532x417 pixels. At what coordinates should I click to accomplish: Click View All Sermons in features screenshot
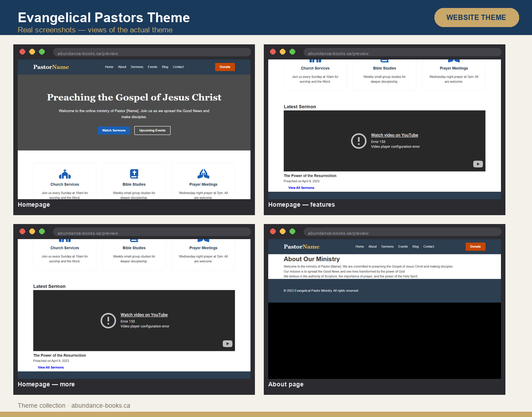point(301,188)
